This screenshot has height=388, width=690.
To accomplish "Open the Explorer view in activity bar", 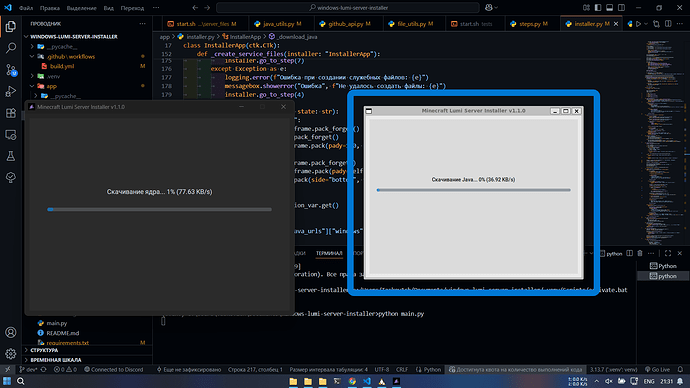I will click(11, 27).
